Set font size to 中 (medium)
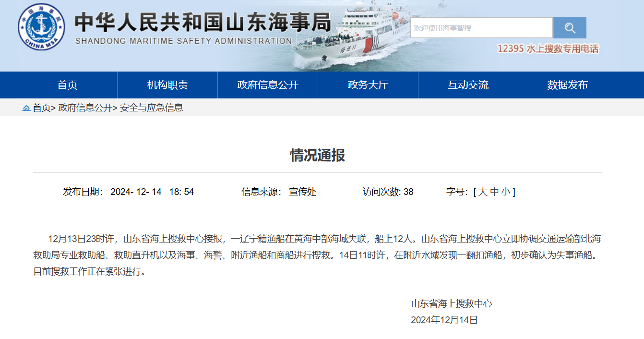The width and height of the screenshot is (644, 339). [x=494, y=192]
